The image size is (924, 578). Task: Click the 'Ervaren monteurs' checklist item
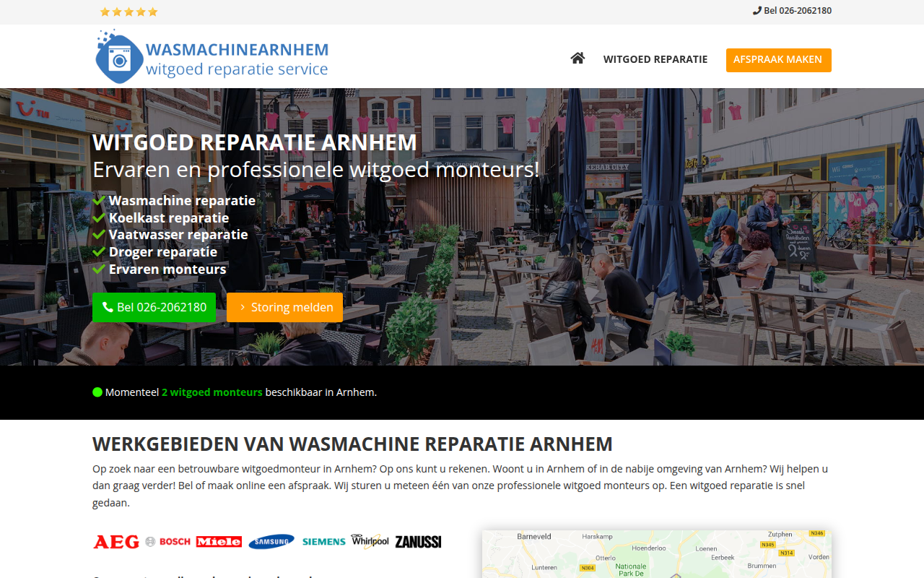click(160, 269)
